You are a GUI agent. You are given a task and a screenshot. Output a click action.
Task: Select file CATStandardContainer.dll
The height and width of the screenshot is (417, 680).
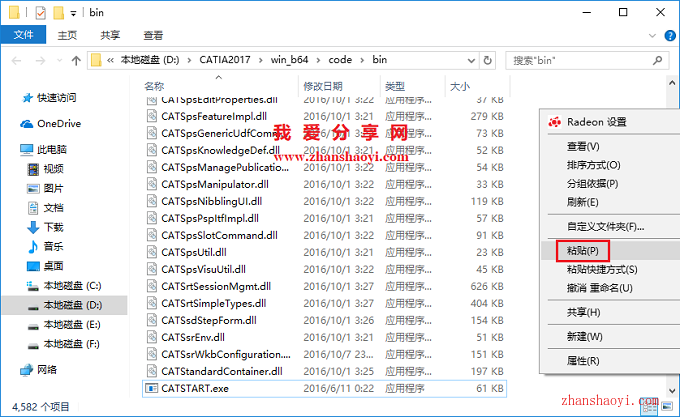[x=222, y=371]
